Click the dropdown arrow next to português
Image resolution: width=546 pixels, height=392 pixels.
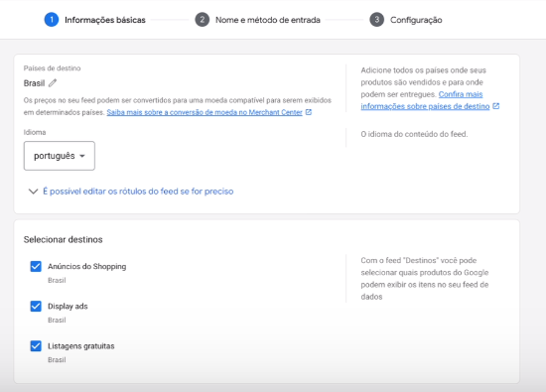82,156
